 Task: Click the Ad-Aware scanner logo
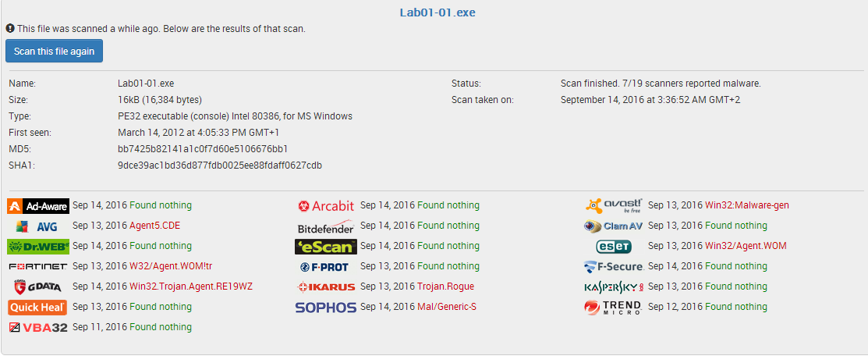38,206
